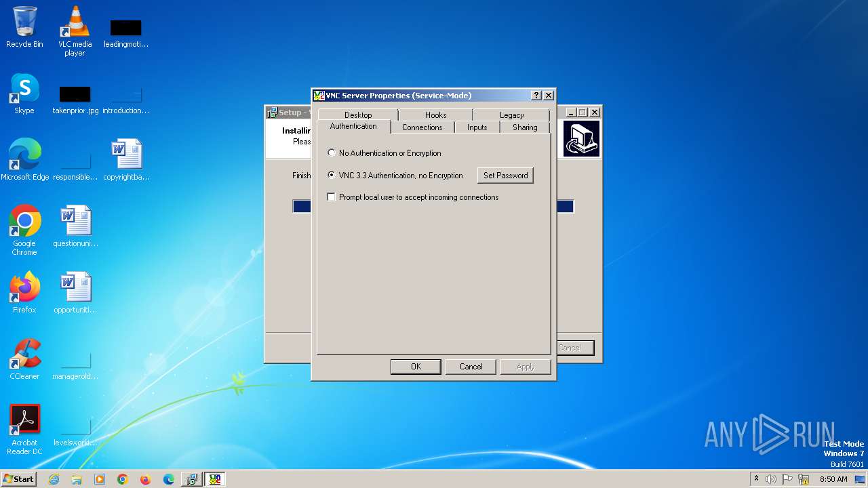The width and height of the screenshot is (868, 488).
Task: Open the Acrobat Reader DC desktop shortcut
Action: pyautogui.click(x=24, y=430)
